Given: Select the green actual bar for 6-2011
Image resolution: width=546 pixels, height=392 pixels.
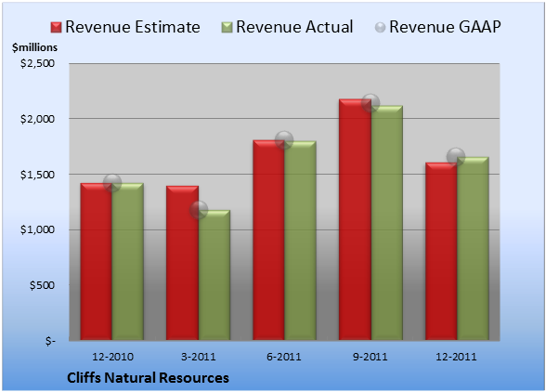Looking at the screenshot, I should [x=300, y=241].
